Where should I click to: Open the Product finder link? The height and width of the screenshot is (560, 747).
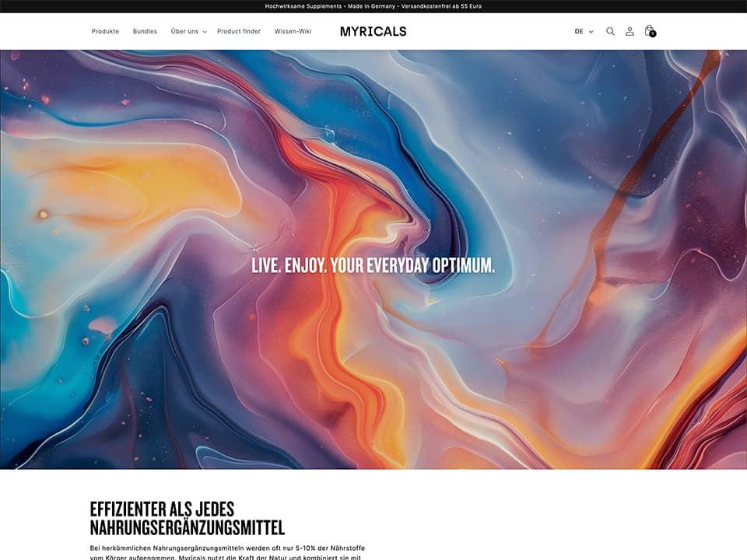pyautogui.click(x=239, y=32)
